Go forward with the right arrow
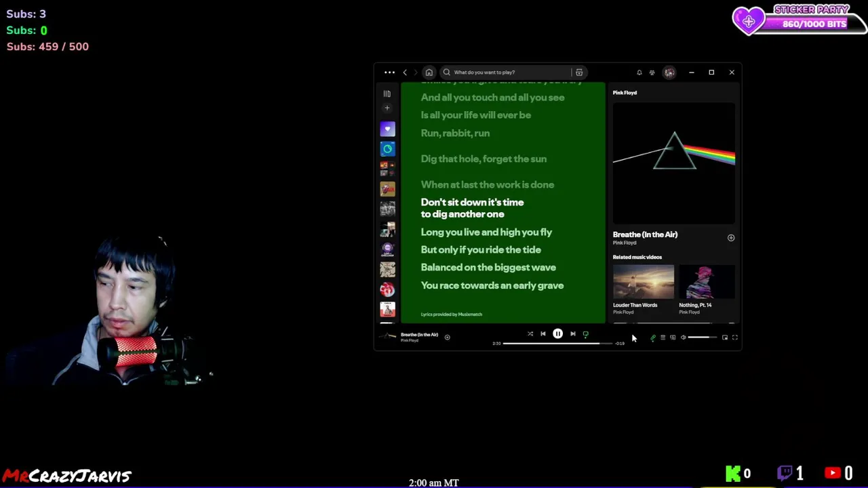The height and width of the screenshot is (488, 868). click(x=416, y=73)
